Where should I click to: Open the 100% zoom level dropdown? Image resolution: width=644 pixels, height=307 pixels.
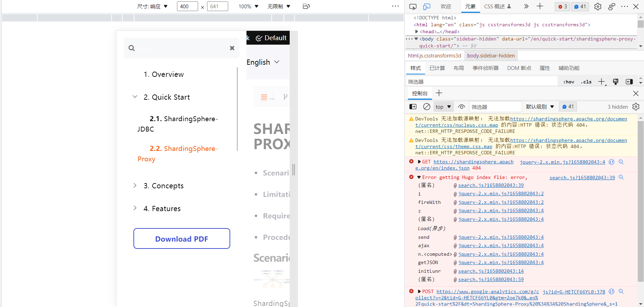(249, 6)
